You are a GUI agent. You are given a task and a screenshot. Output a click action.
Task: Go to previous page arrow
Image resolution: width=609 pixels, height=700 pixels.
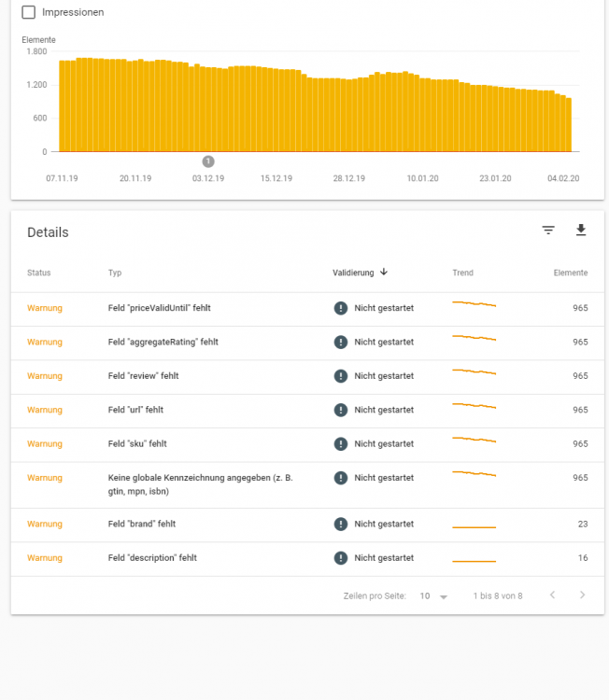coord(553,595)
